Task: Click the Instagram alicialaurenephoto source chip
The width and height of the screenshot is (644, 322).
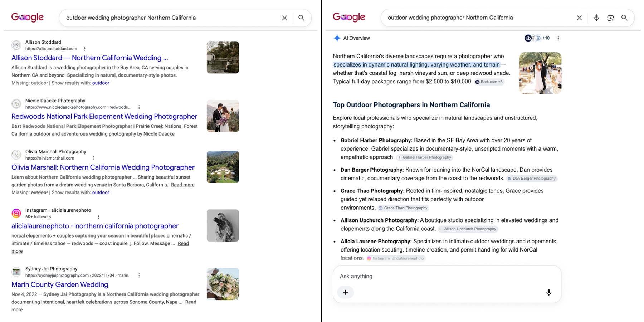Action: tap(396, 258)
